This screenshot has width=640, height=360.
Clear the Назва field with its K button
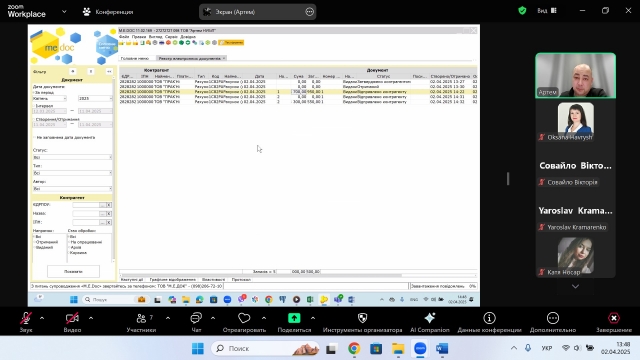(x=109, y=213)
